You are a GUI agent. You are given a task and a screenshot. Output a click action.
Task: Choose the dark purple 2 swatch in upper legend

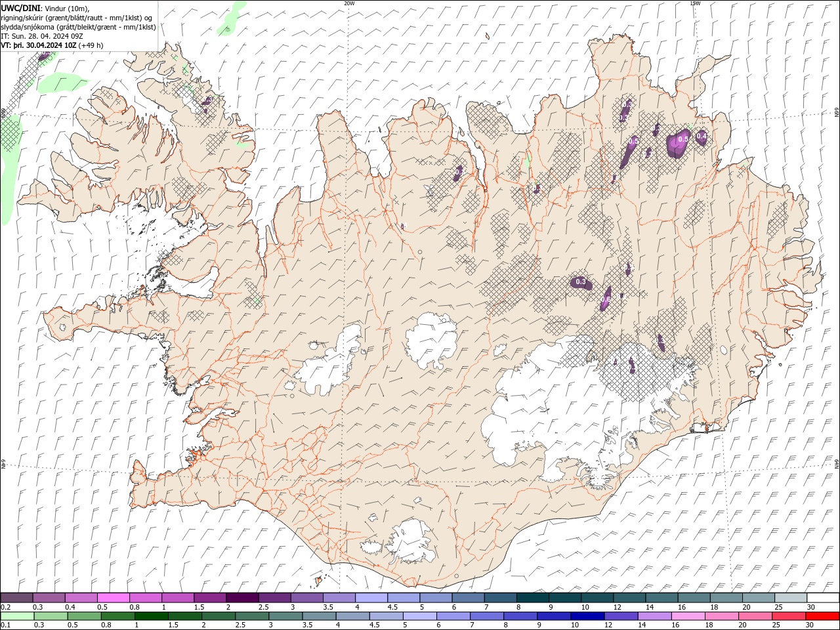pos(242,597)
